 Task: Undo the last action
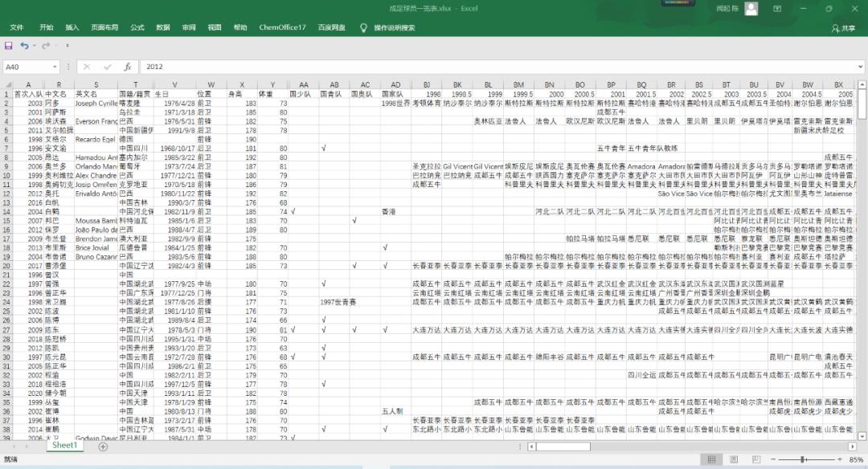coord(24,46)
